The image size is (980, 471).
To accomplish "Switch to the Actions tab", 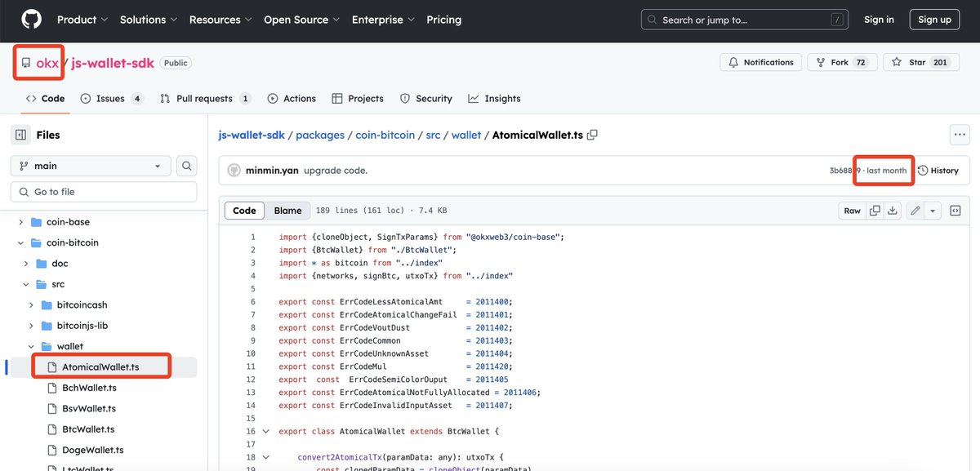I will [292, 99].
